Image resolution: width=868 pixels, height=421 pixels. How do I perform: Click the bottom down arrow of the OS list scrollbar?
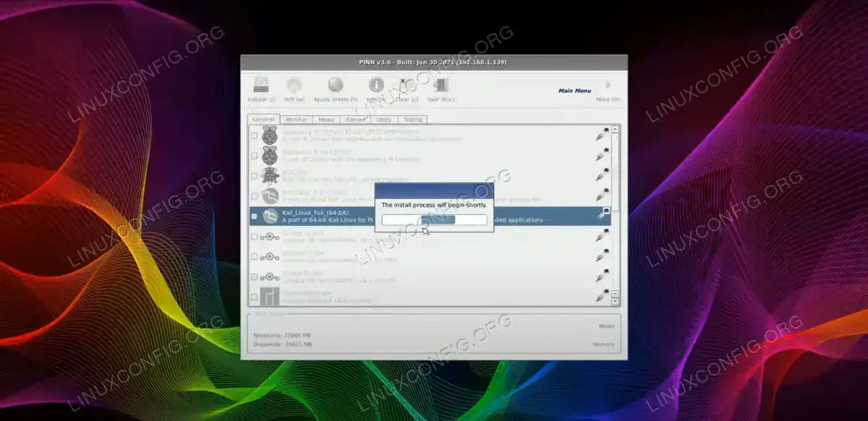pyautogui.click(x=616, y=300)
